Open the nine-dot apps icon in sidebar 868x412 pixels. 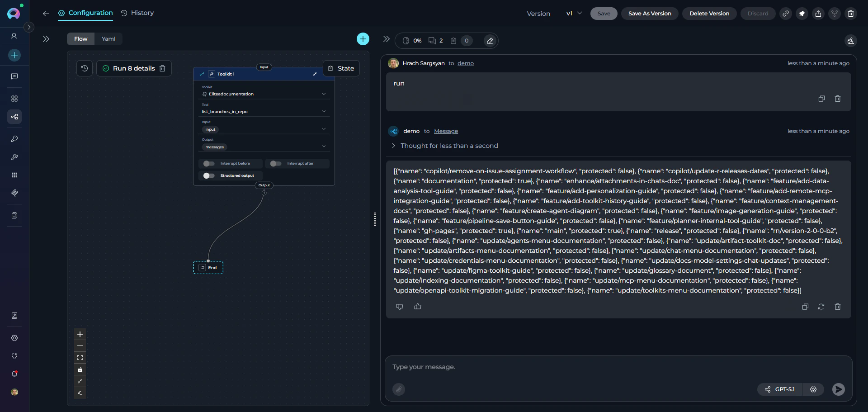14,175
